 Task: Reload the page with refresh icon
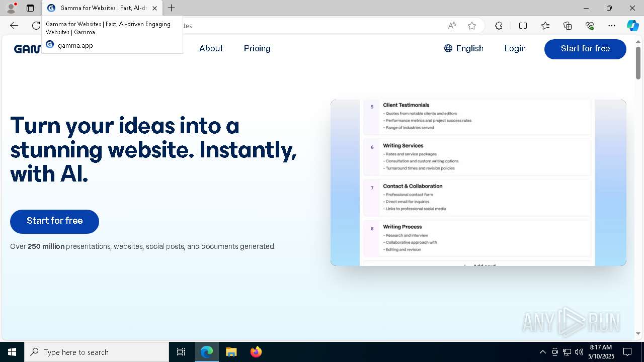(x=36, y=26)
